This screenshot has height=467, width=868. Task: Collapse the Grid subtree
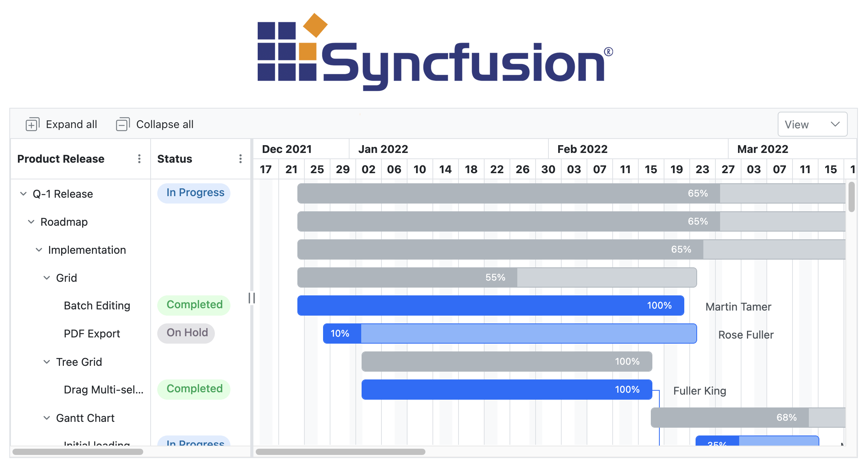(x=46, y=277)
